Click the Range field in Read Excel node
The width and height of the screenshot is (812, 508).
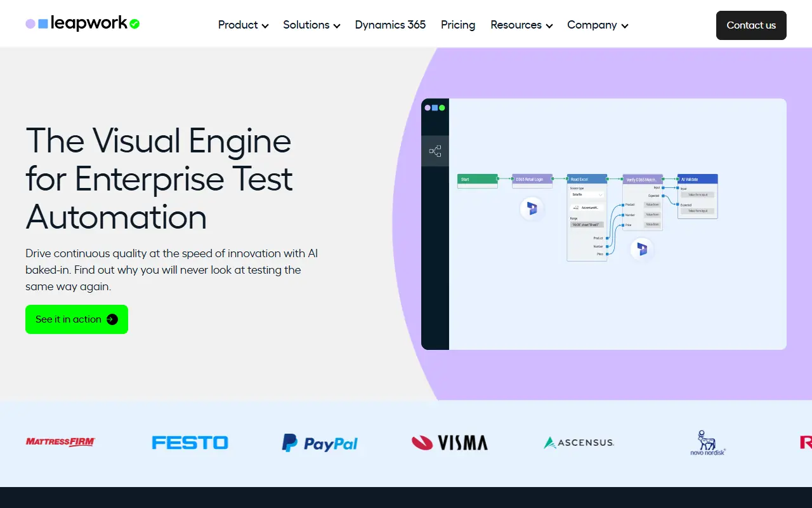click(587, 224)
